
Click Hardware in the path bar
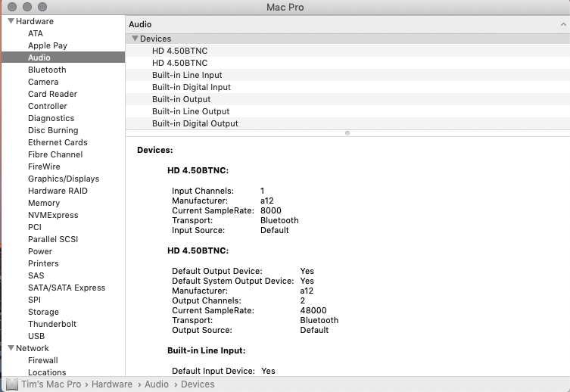click(x=112, y=384)
